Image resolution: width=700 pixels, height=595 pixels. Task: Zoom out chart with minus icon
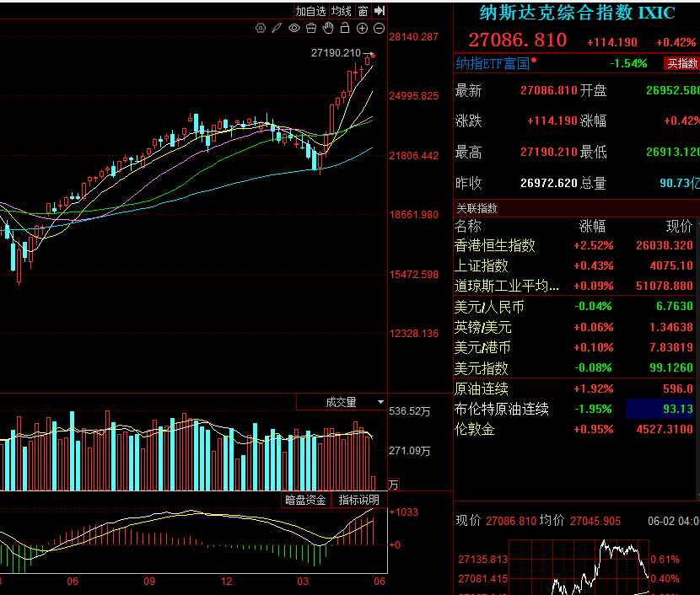tap(379, 29)
